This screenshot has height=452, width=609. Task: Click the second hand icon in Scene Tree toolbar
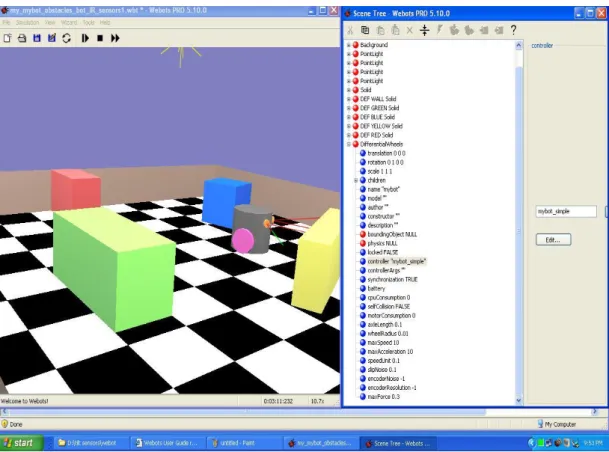(x=469, y=30)
